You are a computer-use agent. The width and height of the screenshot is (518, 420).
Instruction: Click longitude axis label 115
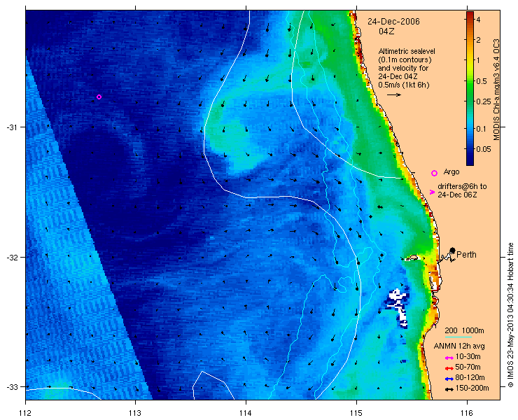(356, 413)
